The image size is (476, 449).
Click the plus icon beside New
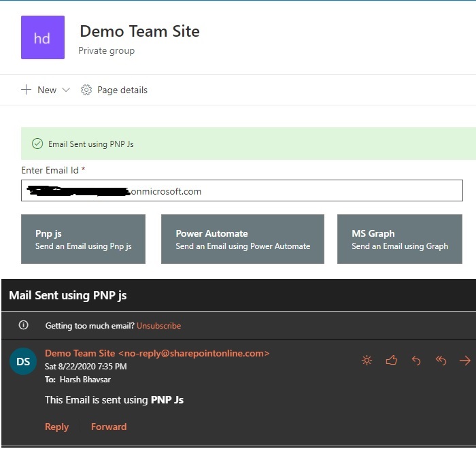coord(26,90)
